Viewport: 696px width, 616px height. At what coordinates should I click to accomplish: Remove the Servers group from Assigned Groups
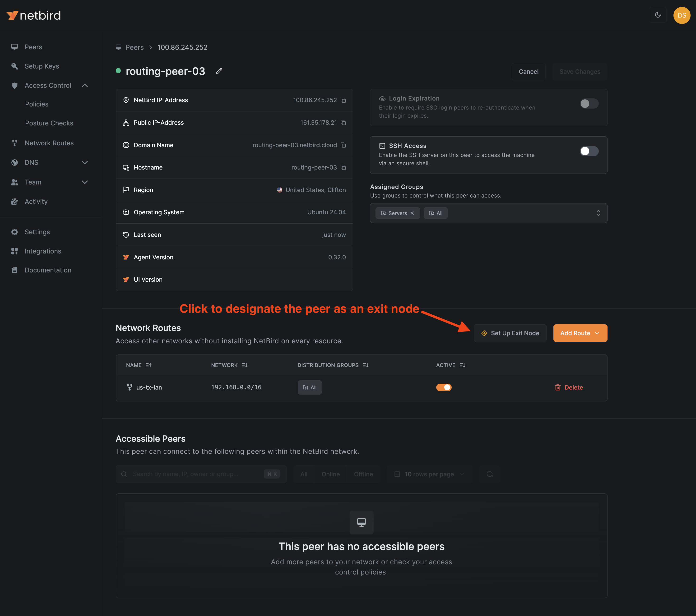[x=412, y=213]
